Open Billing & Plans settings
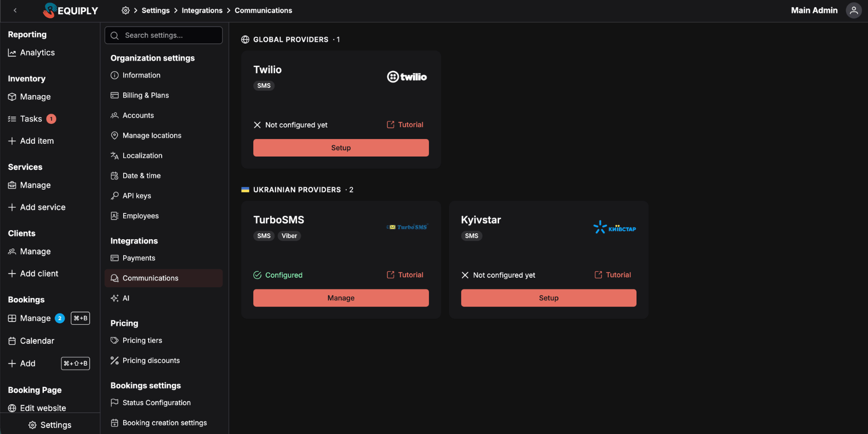 click(163, 95)
